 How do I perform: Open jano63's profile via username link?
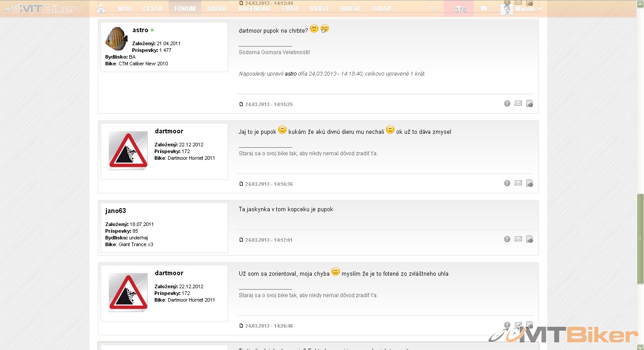tap(115, 211)
